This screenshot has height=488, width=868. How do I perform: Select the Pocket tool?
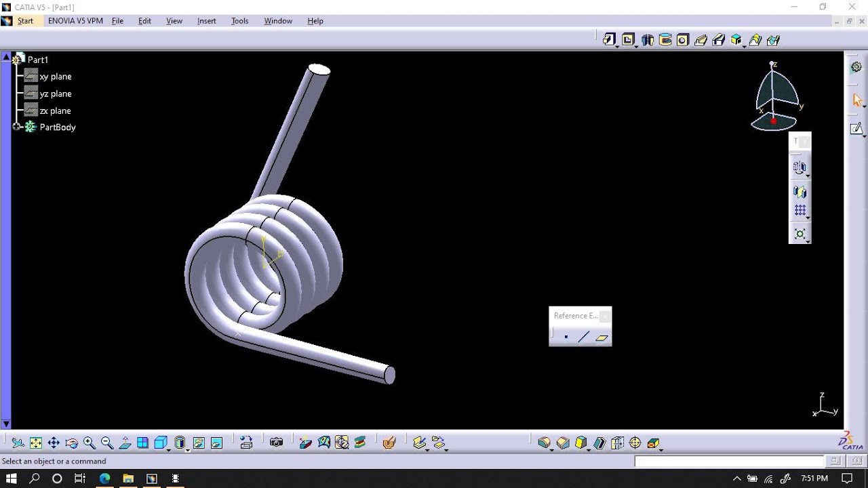628,39
